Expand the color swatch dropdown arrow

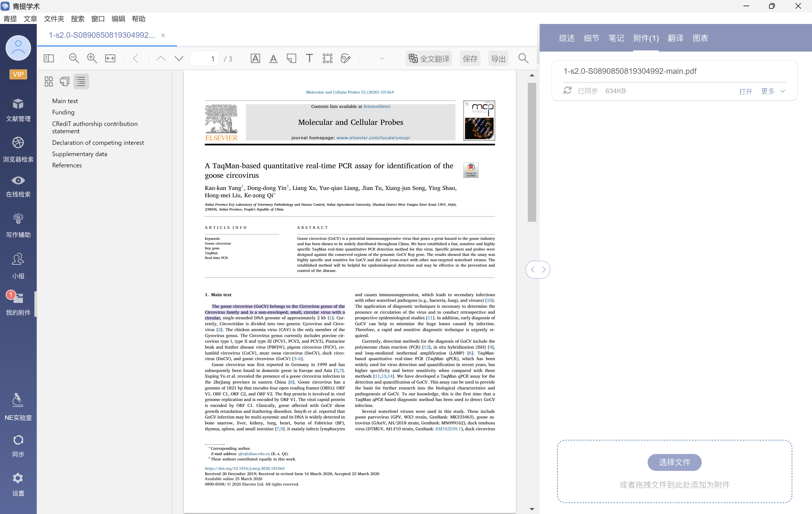(382, 58)
